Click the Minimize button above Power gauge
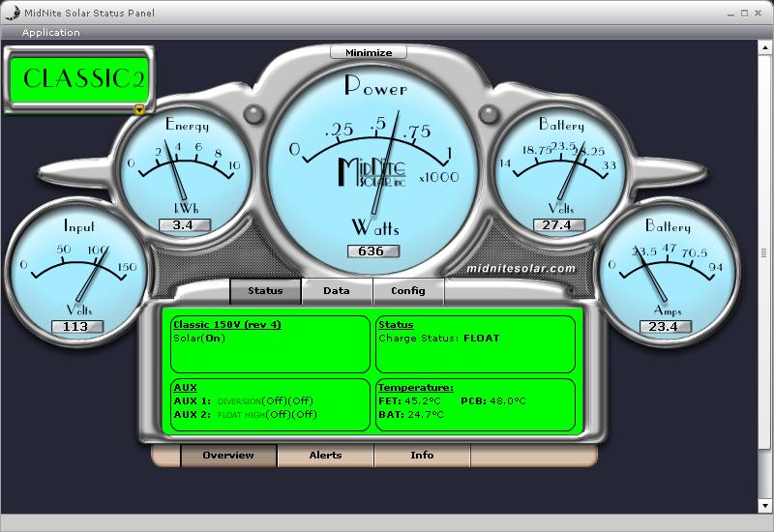This screenshot has height=532, width=774. 369,52
